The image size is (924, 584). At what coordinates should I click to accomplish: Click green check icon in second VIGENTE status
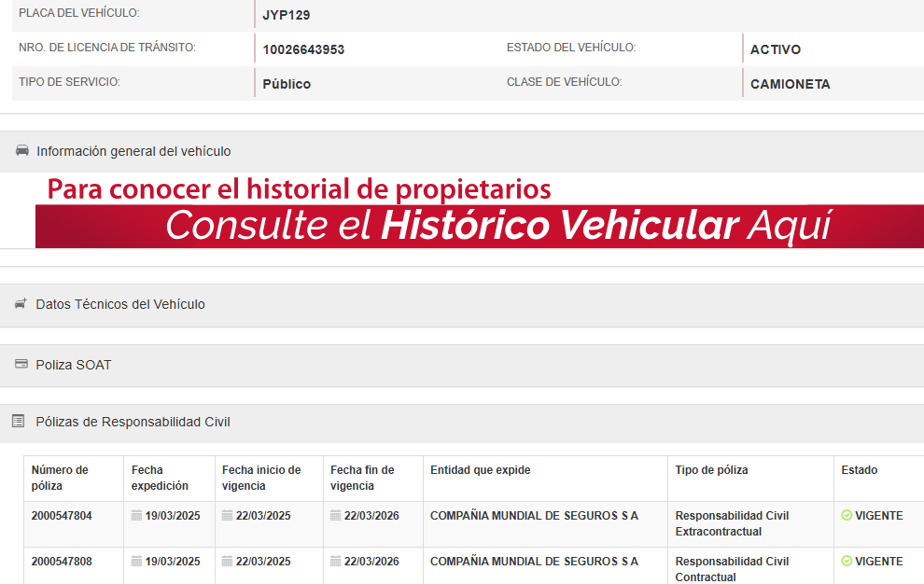click(847, 562)
